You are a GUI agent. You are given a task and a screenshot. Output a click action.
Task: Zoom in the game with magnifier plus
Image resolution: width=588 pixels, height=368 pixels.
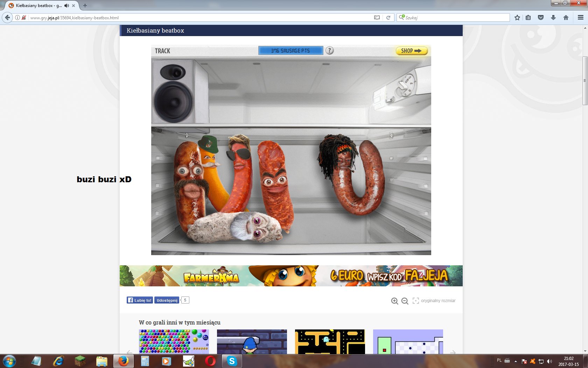click(x=394, y=301)
